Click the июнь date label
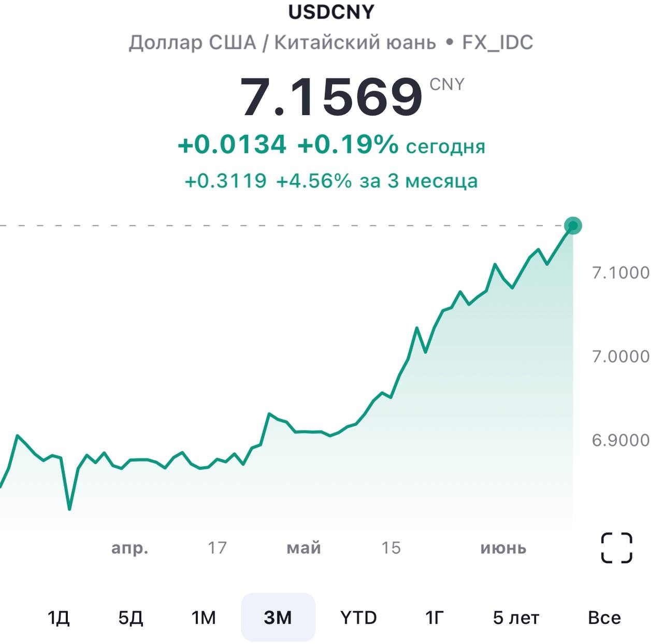The width and height of the screenshot is (663, 644). click(503, 548)
